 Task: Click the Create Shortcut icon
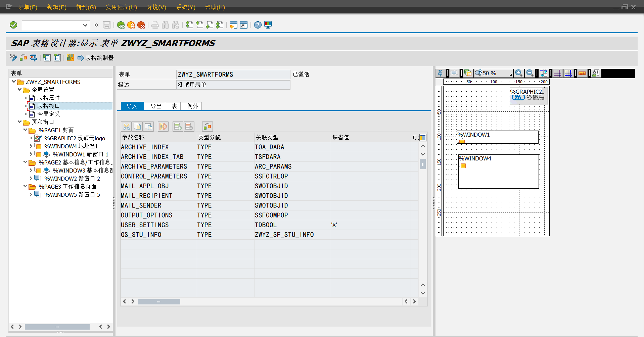(x=244, y=25)
